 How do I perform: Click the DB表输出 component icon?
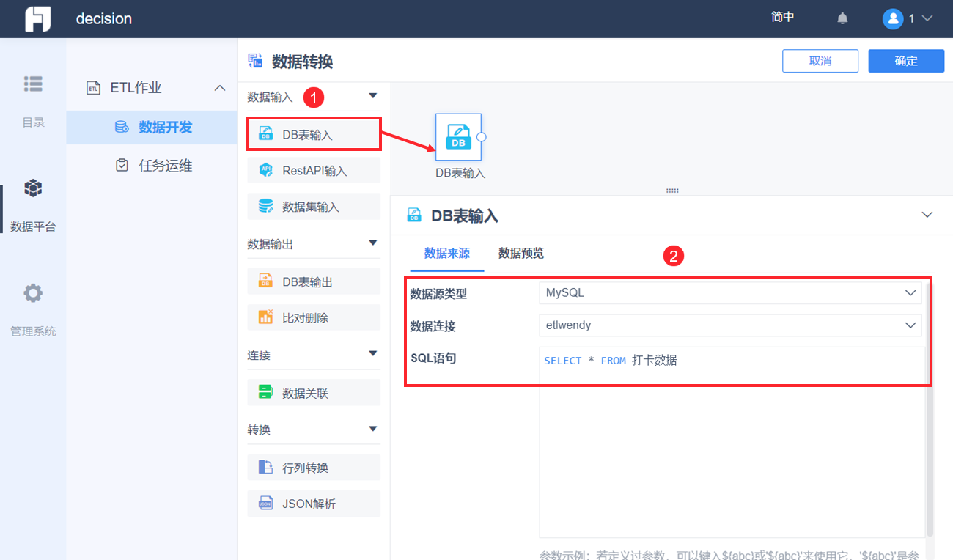266,281
